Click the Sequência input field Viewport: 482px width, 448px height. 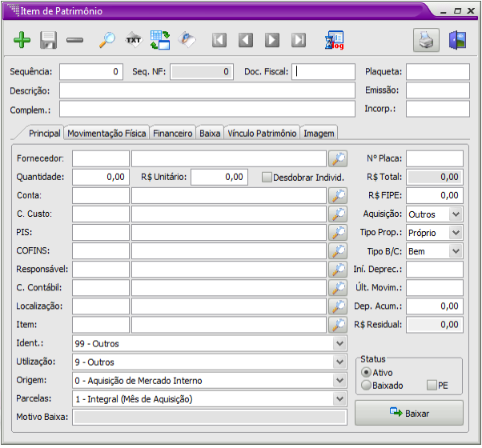[91, 72]
